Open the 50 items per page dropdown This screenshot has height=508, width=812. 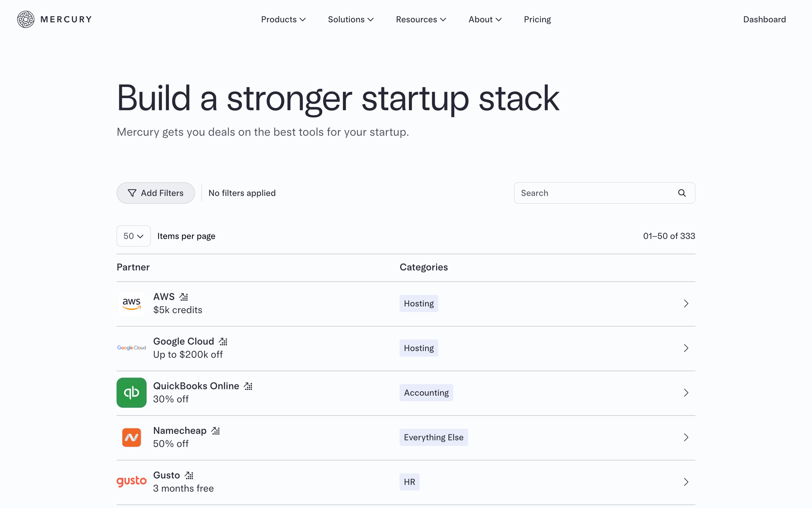(134, 236)
